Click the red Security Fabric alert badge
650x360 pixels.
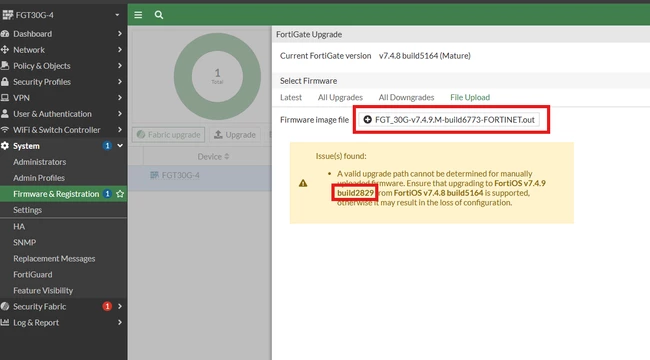107,306
